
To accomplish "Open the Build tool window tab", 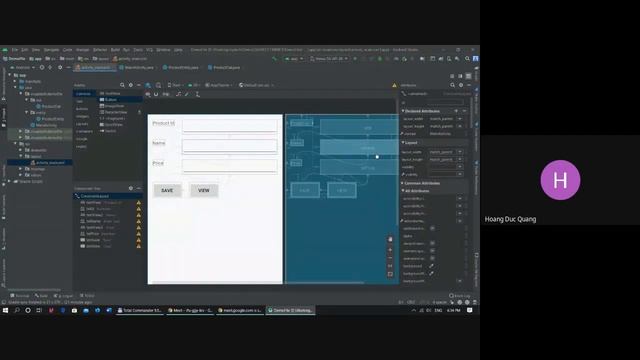I will pyautogui.click(x=42, y=296).
